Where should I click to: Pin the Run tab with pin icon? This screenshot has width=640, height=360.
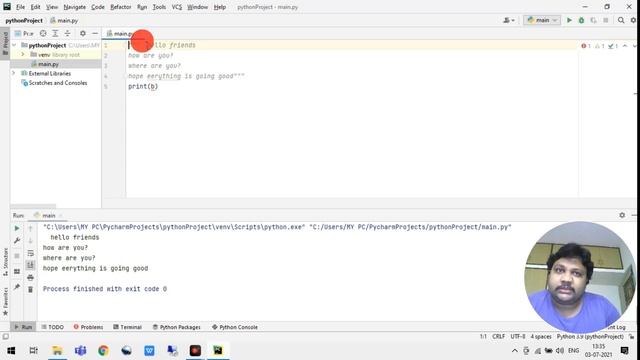(17, 287)
